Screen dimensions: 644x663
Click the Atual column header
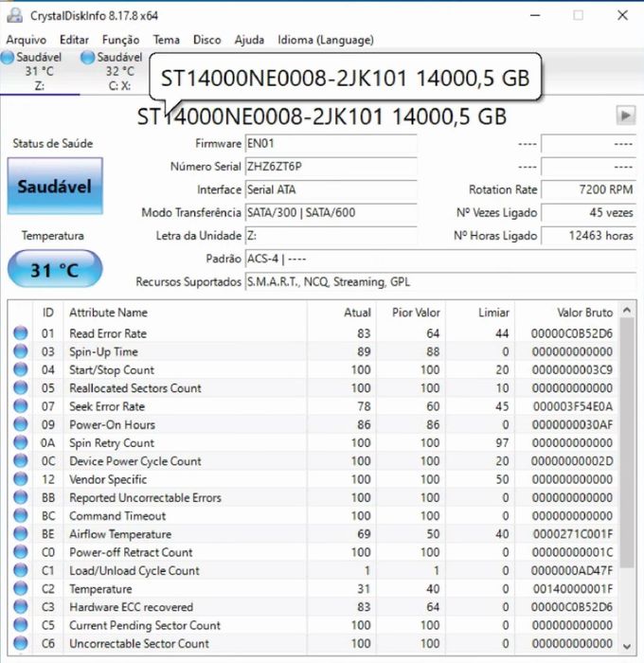342,313
